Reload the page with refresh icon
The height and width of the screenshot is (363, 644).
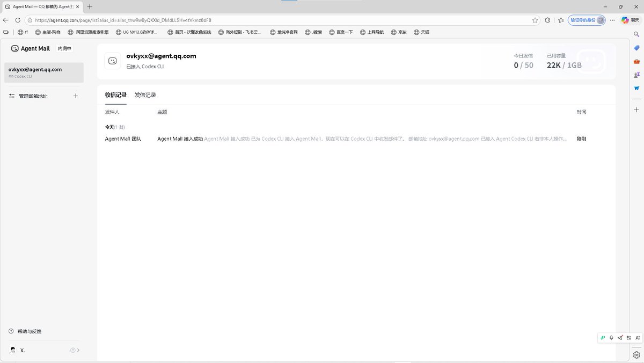pyautogui.click(x=17, y=20)
